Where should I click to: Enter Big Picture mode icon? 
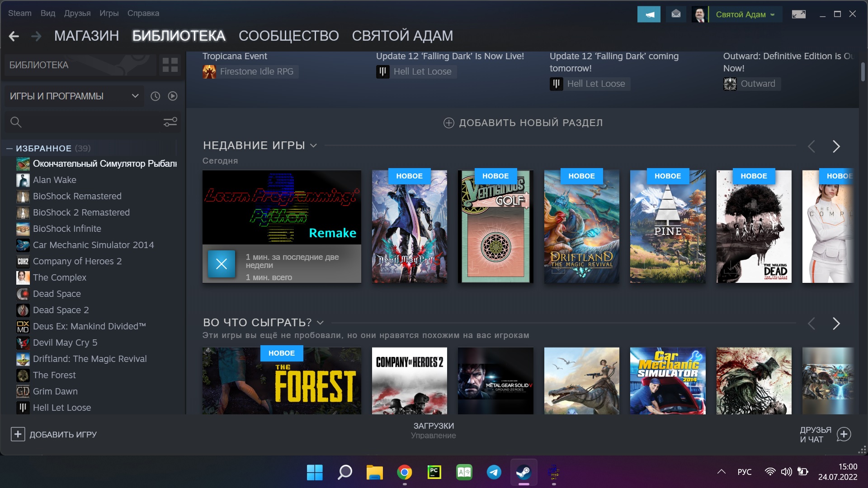798,14
